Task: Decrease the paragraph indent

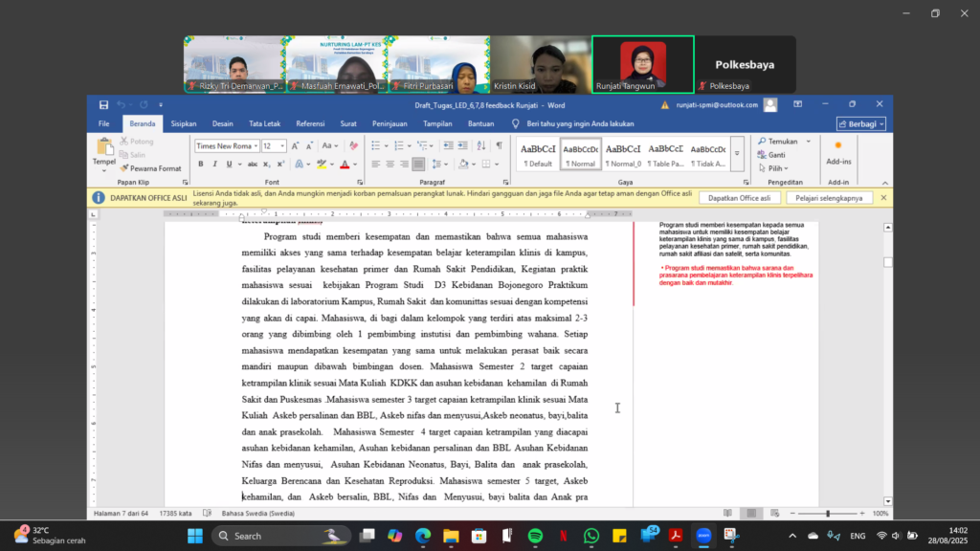Action: (448, 145)
